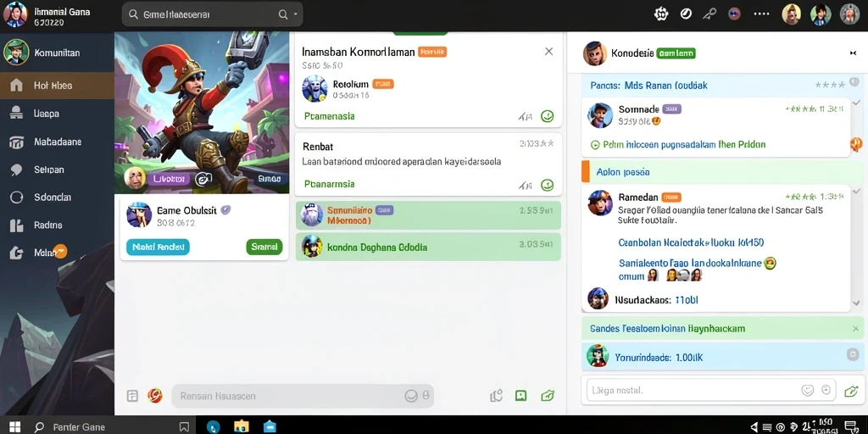Toggle checkmark beside Ramedan message card
The width and height of the screenshot is (868, 434).
tap(856, 192)
